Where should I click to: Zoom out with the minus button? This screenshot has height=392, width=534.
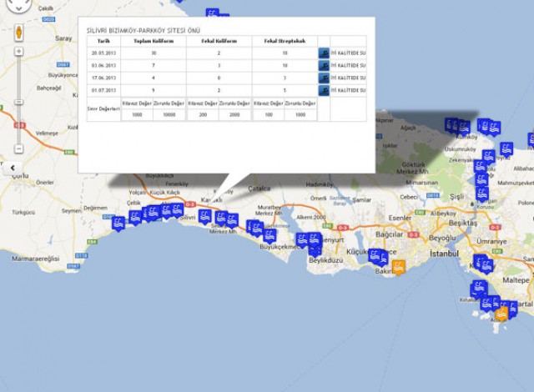point(18,148)
